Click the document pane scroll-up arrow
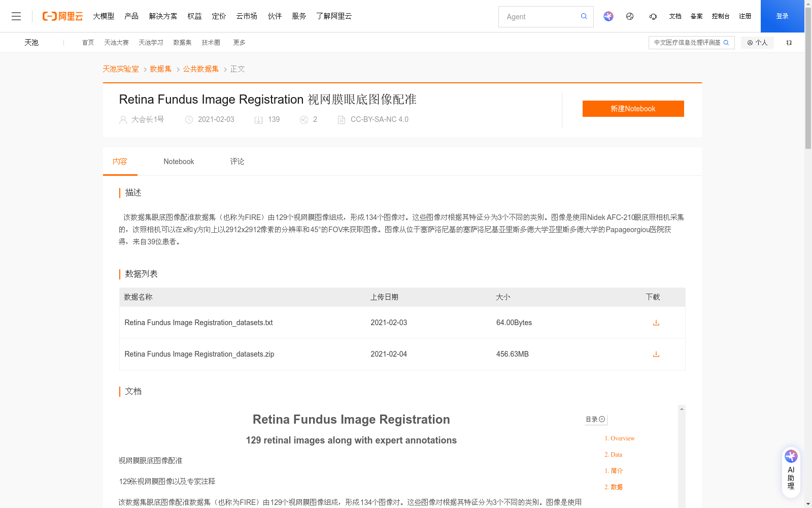This screenshot has height=508, width=812. click(682, 409)
